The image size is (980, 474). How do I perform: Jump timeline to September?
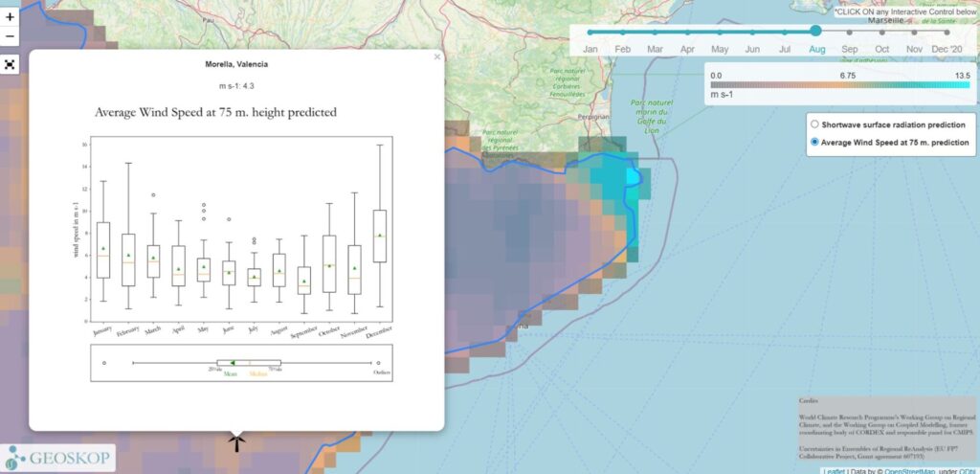point(850,32)
